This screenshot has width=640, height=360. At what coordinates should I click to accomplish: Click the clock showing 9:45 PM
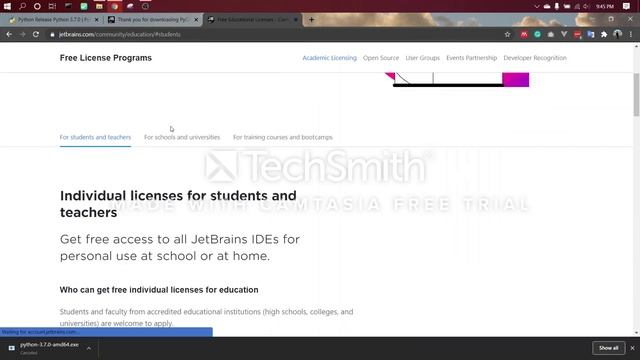point(604,7)
